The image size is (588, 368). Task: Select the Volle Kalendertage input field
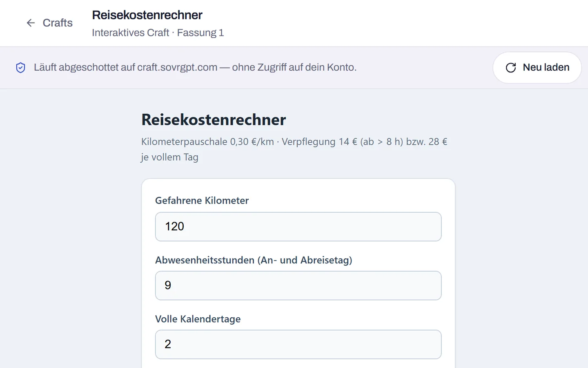tap(298, 344)
